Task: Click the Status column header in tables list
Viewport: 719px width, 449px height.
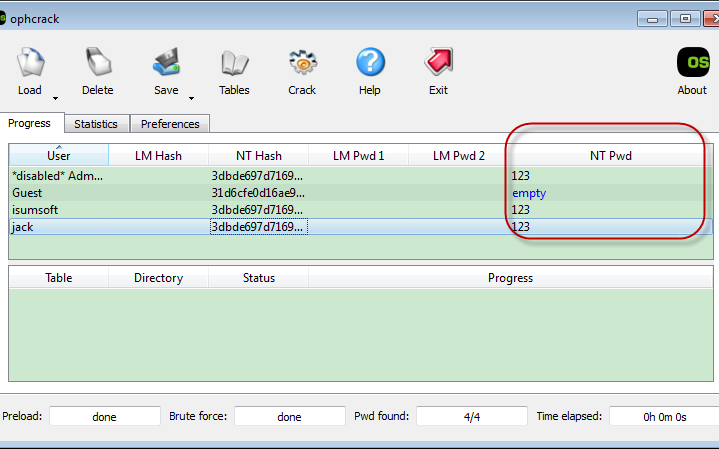Action: point(258,278)
